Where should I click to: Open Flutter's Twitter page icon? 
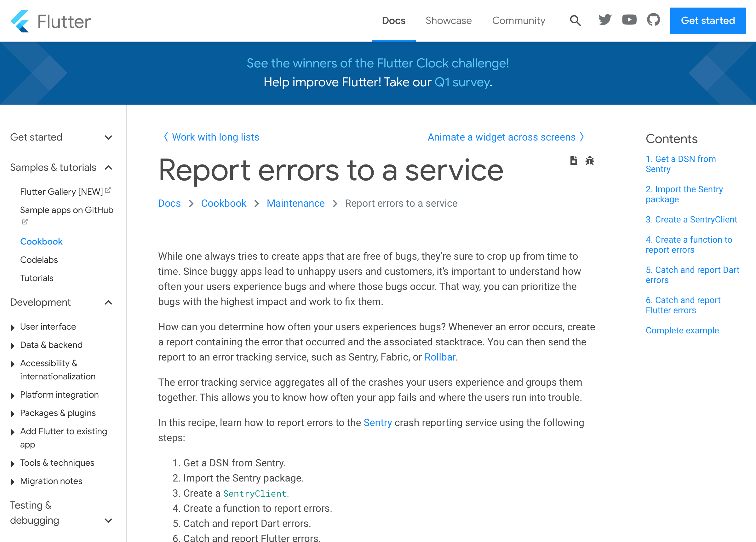[605, 20]
